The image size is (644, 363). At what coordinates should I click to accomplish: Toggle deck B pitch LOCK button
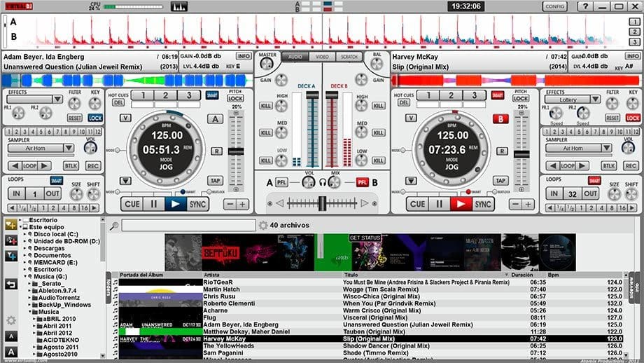point(521,99)
